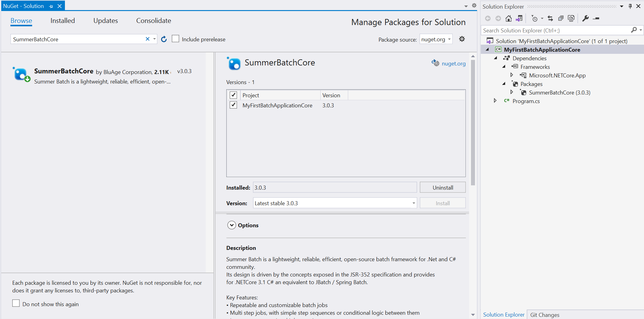
Task: Open the Version Latest stable 3.0.3 dropdown
Action: coord(335,203)
